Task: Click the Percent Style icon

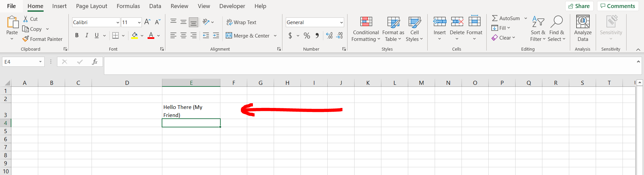Action: click(x=307, y=36)
